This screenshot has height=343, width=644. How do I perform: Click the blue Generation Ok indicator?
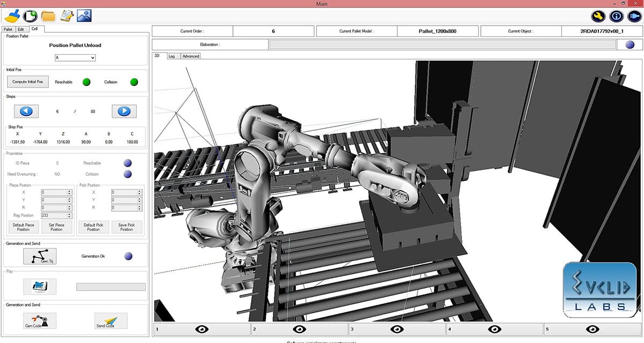128,256
